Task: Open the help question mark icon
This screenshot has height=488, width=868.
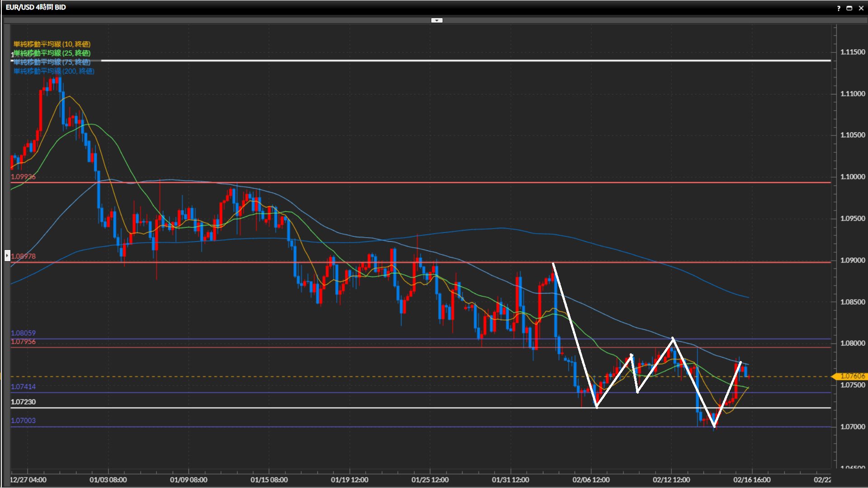Action: (839, 8)
